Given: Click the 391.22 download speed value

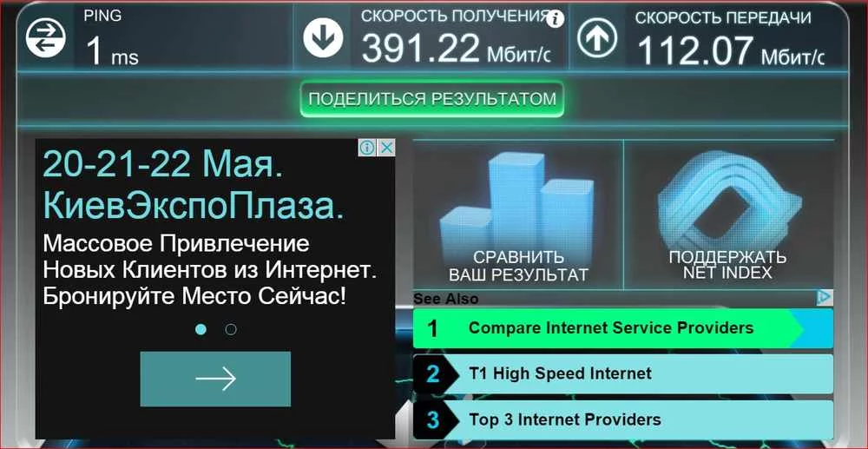Looking at the screenshot, I should [x=421, y=48].
